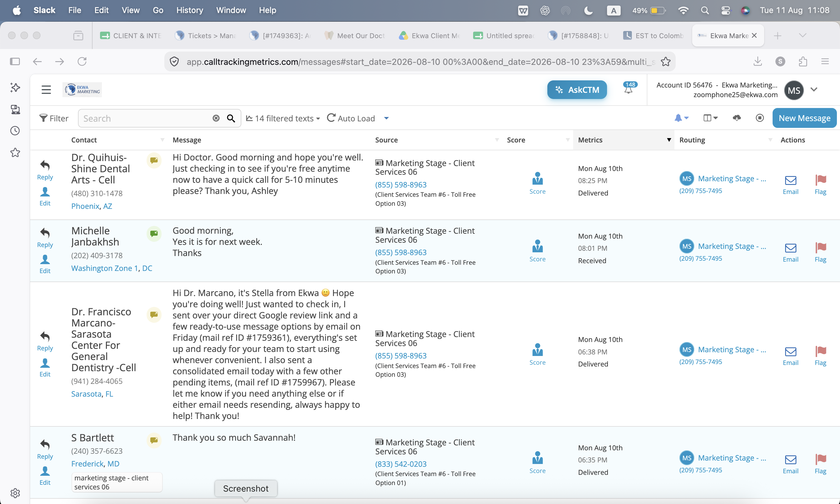Screen dimensions: 840x504
Task: Click (833) 542-0203 tracking number link
Action: click(x=401, y=464)
